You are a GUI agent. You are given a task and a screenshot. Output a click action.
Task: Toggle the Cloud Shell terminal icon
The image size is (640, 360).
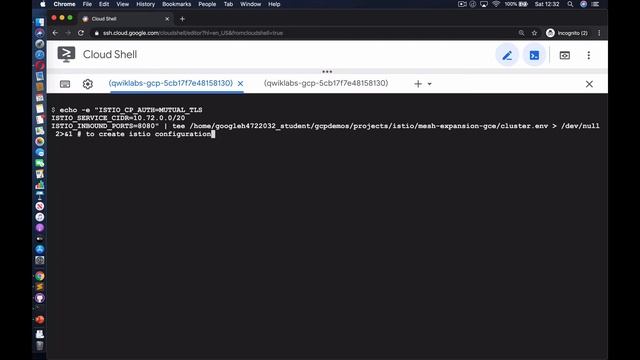point(534,55)
